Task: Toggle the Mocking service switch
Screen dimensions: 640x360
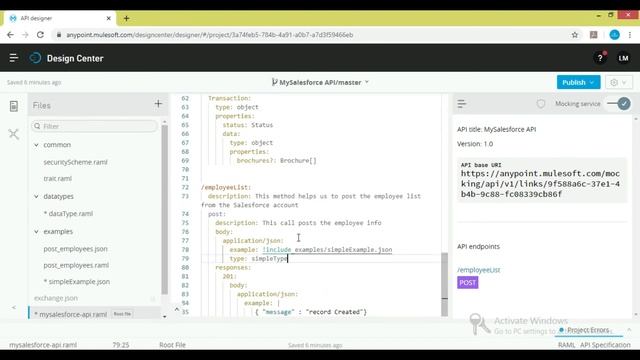Action: pos(618,104)
